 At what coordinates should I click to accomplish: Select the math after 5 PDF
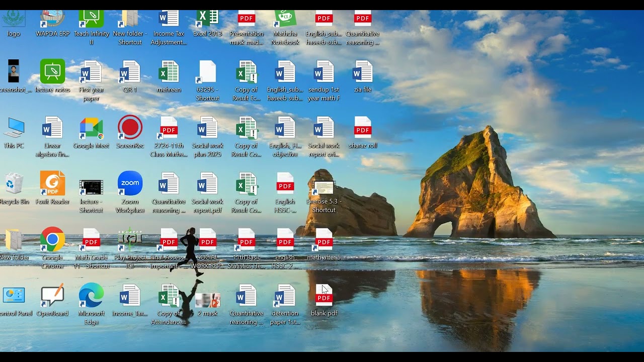(x=324, y=244)
